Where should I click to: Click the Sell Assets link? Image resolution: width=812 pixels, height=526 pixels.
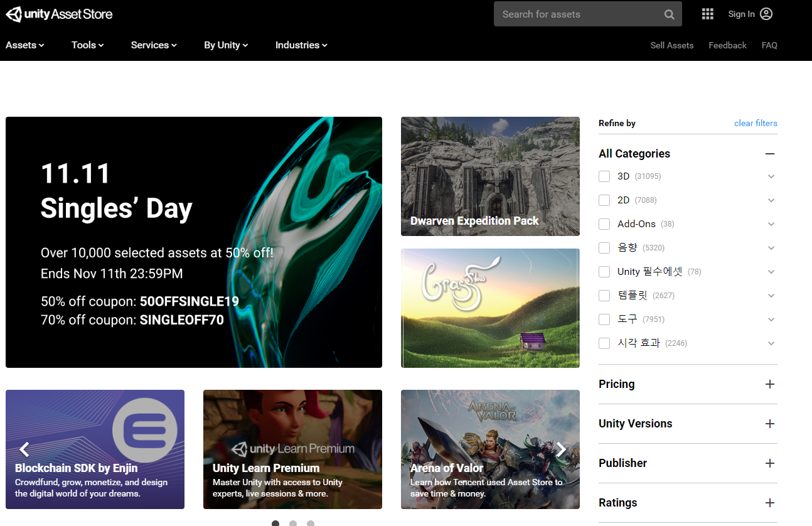click(x=672, y=45)
